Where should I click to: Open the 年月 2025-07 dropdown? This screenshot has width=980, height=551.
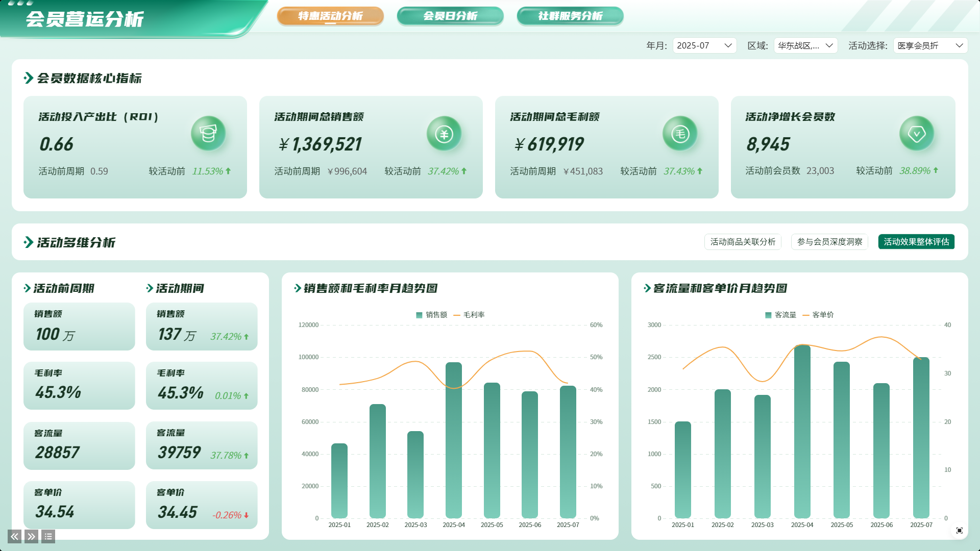[704, 45]
